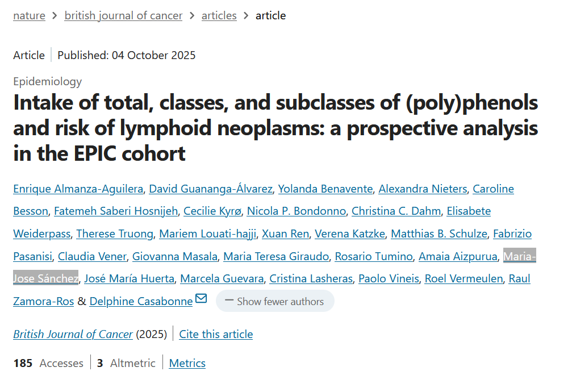The width and height of the screenshot is (572, 392).
Task: Click corresponding author Delphine Casabonne
Action: click(141, 301)
